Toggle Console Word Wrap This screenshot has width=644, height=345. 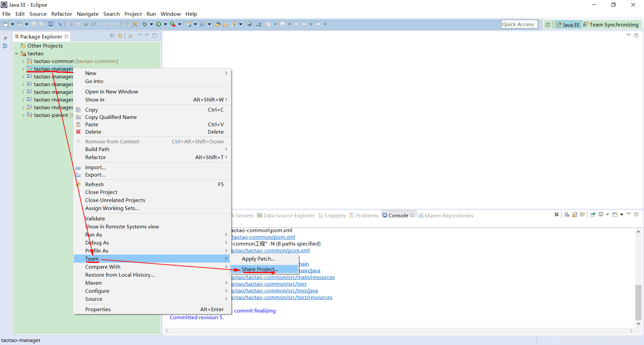coord(583,215)
